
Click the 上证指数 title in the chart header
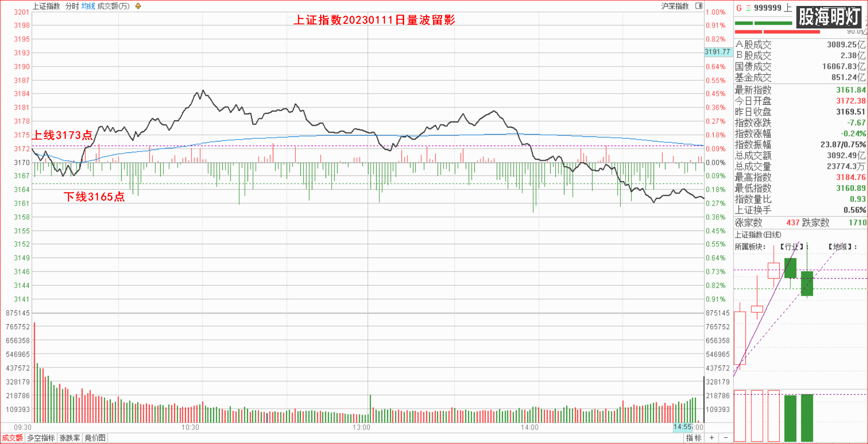point(46,6)
